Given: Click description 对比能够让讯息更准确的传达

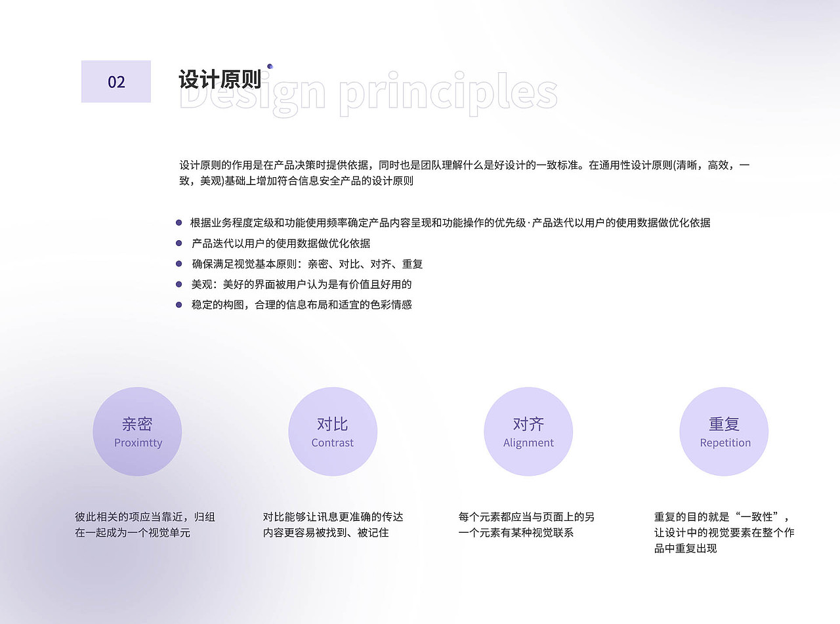Looking at the screenshot, I should [x=333, y=525].
